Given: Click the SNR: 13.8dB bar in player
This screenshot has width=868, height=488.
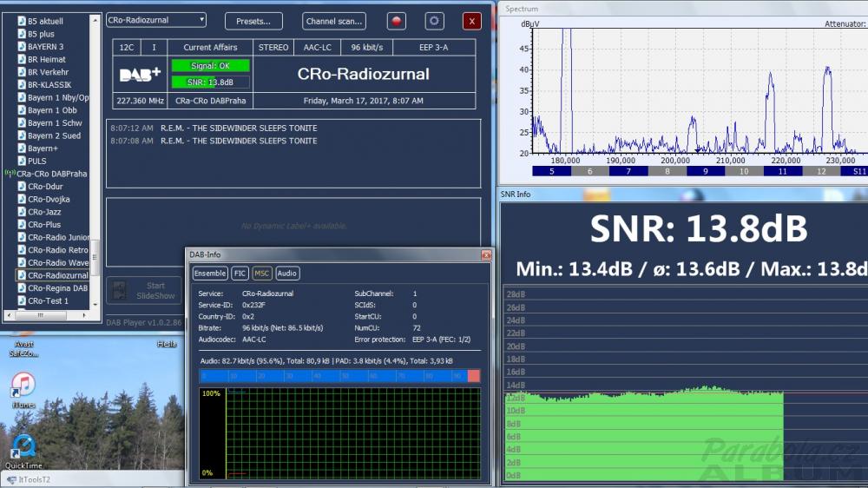Looking at the screenshot, I should [210, 82].
